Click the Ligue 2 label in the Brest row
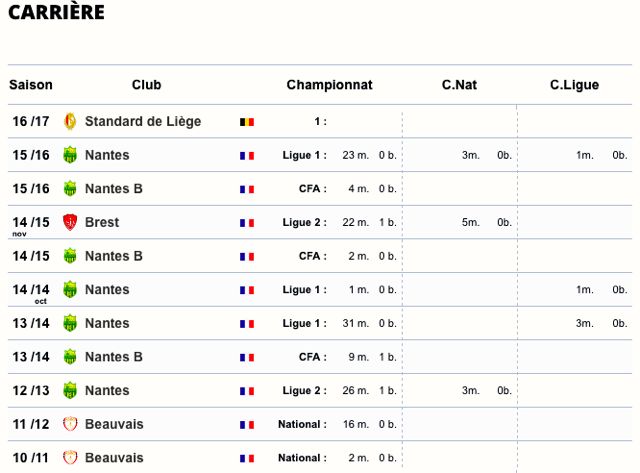Screen dimensions: 640x473 304,222
